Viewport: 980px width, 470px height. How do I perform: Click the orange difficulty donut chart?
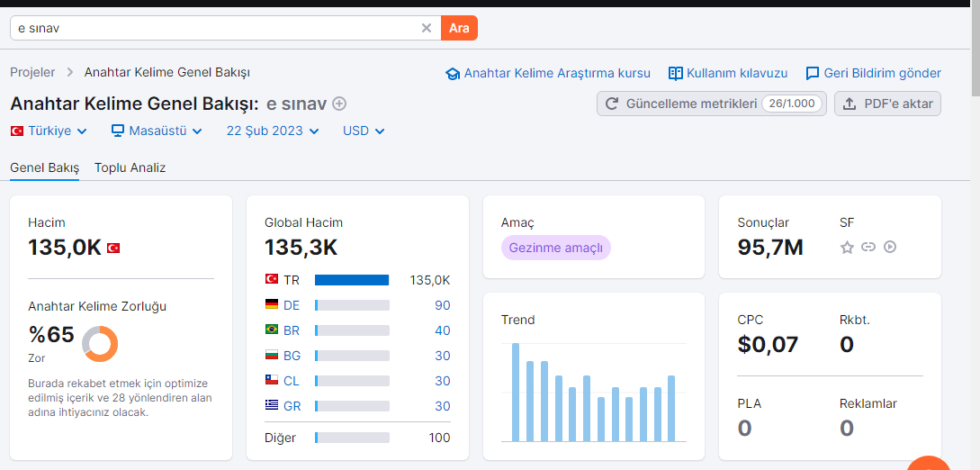click(100, 344)
